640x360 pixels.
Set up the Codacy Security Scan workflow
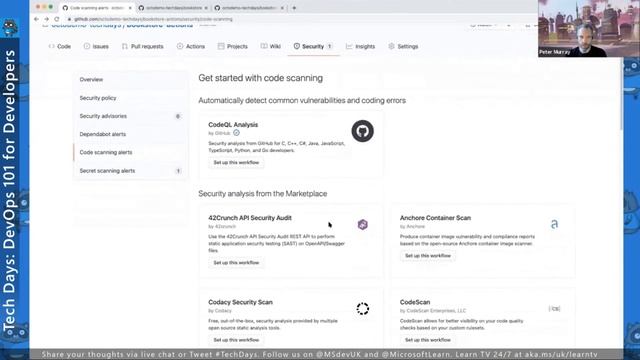pos(236,340)
